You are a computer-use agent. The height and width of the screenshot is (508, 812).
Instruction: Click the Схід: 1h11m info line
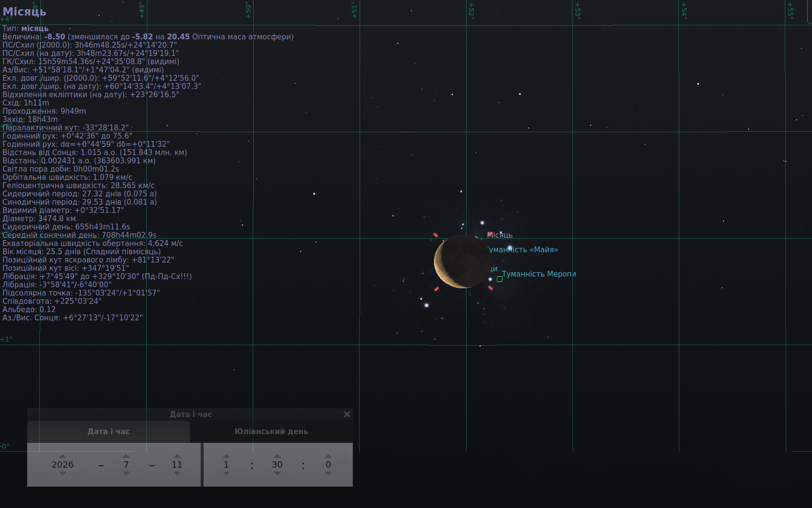pyautogui.click(x=26, y=103)
